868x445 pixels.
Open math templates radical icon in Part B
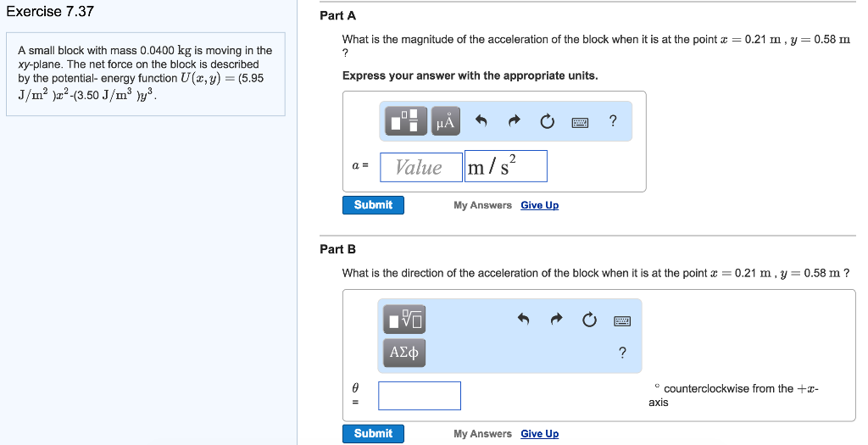(x=405, y=320)
